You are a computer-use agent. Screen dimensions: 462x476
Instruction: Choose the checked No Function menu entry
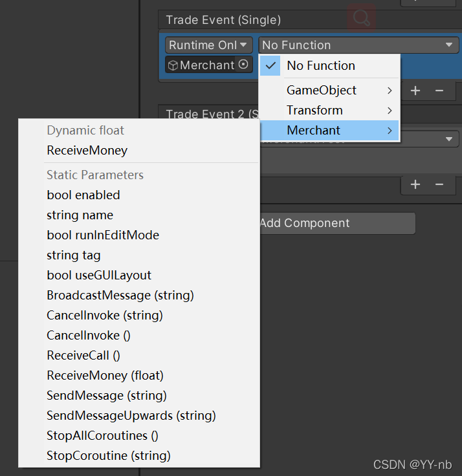point(321,65)
